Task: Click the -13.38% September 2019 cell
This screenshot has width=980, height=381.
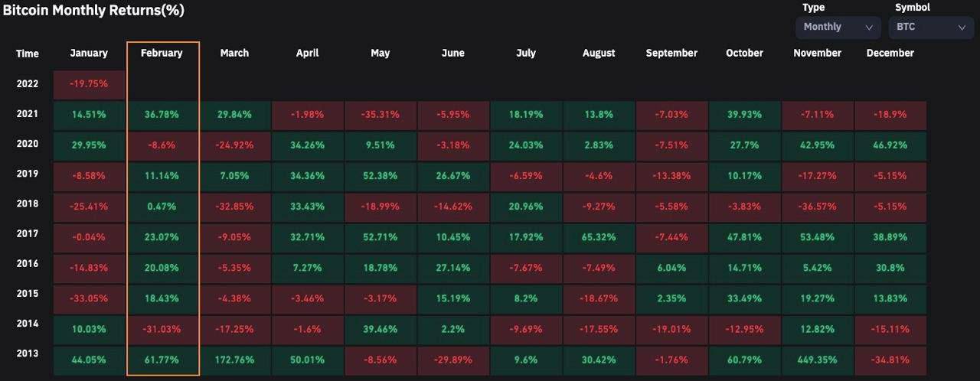Action: click(671, 176)
